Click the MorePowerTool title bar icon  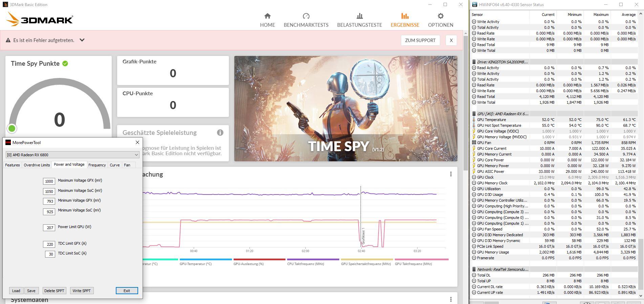(8, 143)
